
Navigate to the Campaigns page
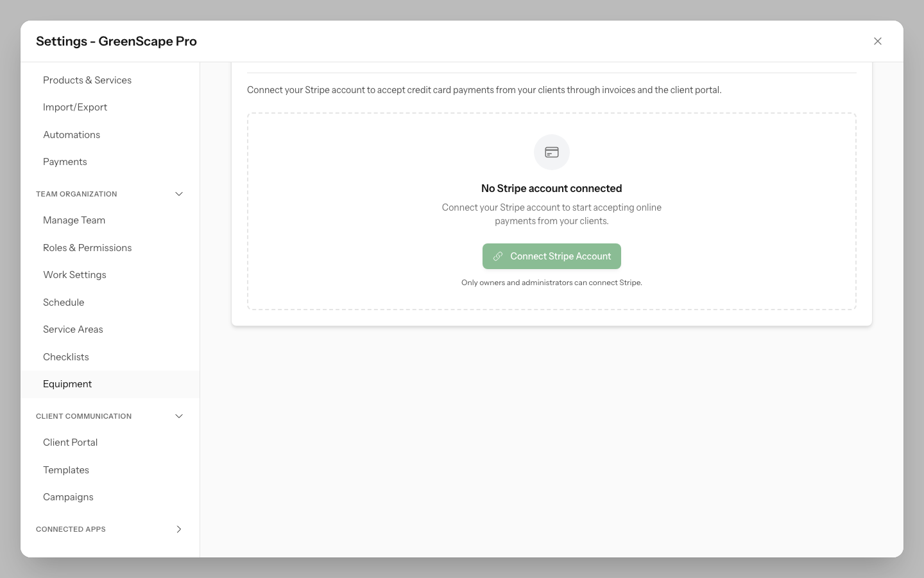[68, 497]
